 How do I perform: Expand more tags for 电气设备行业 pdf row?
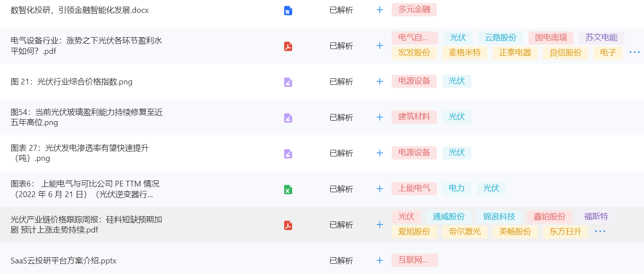(634, 53)
